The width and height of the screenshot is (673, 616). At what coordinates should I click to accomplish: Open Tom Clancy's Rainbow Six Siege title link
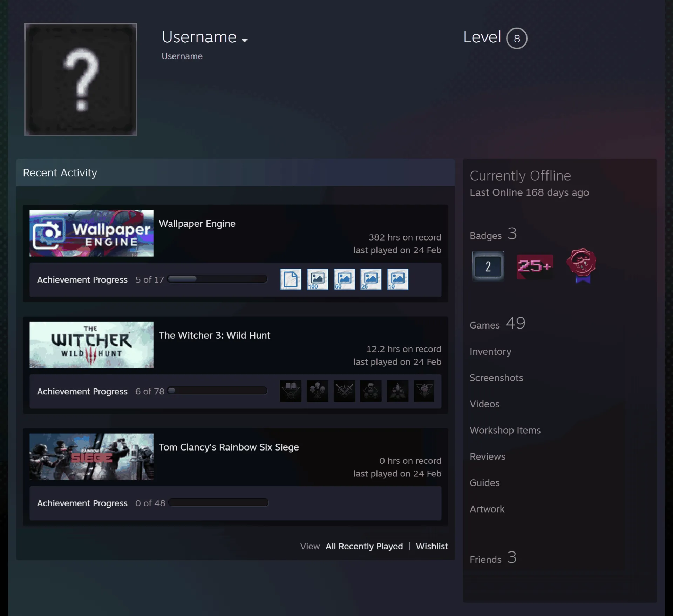229,447
